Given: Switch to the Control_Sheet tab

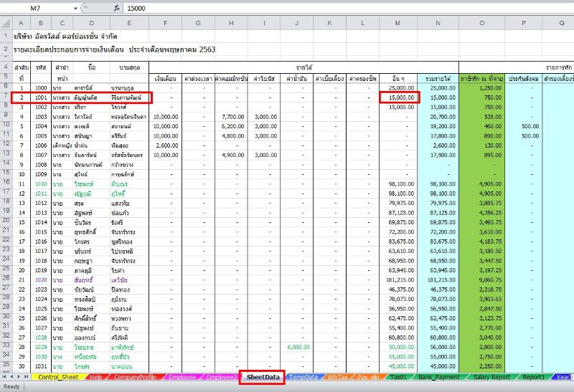Looking at the screenshot, I should (x=57, y=376).
